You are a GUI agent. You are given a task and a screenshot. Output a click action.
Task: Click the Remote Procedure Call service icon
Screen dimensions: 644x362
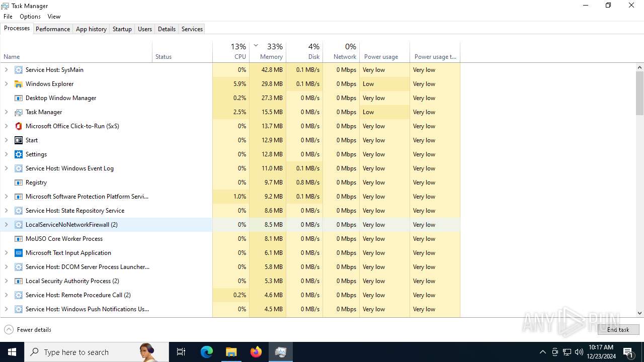(x=19, y=295)
